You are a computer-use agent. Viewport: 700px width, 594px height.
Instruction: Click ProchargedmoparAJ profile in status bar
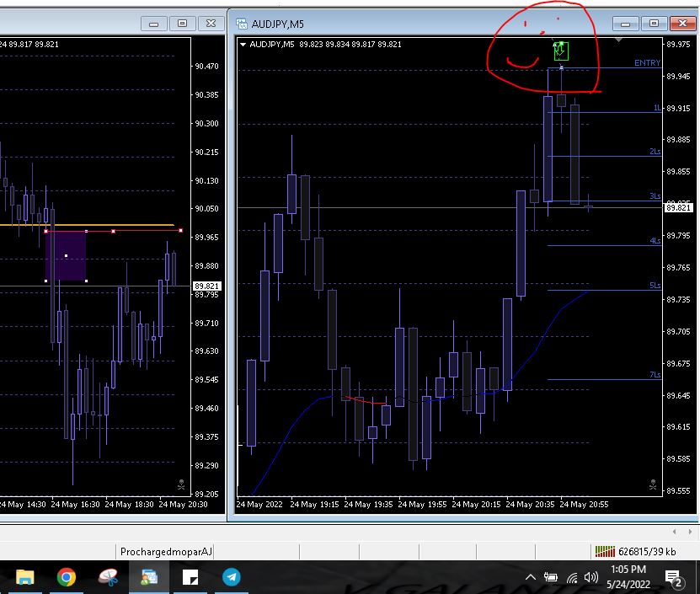coord(166,552)
